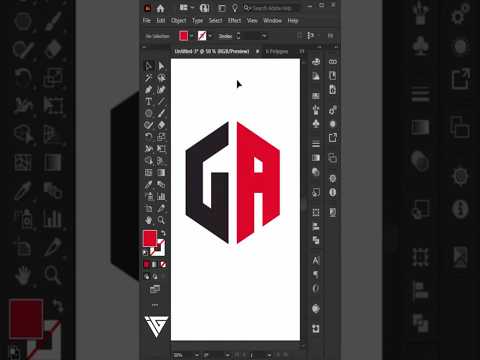Viewport: 480px width, 360px height.
Task: Select the Line Segment tool
Action: tap(161, 101)
